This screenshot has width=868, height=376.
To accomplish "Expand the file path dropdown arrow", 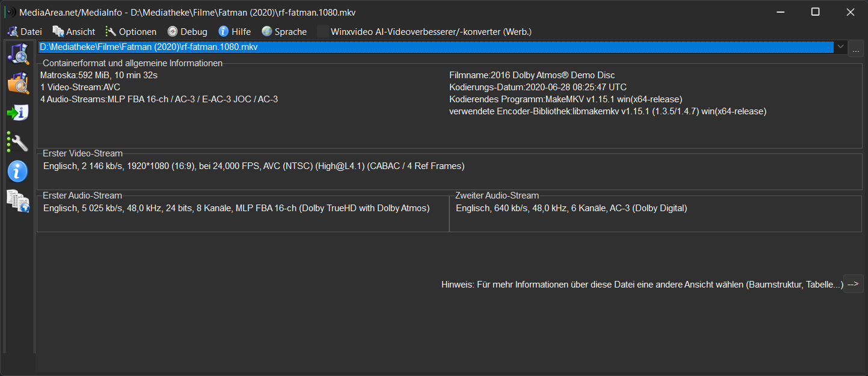I will coord(840,46).
